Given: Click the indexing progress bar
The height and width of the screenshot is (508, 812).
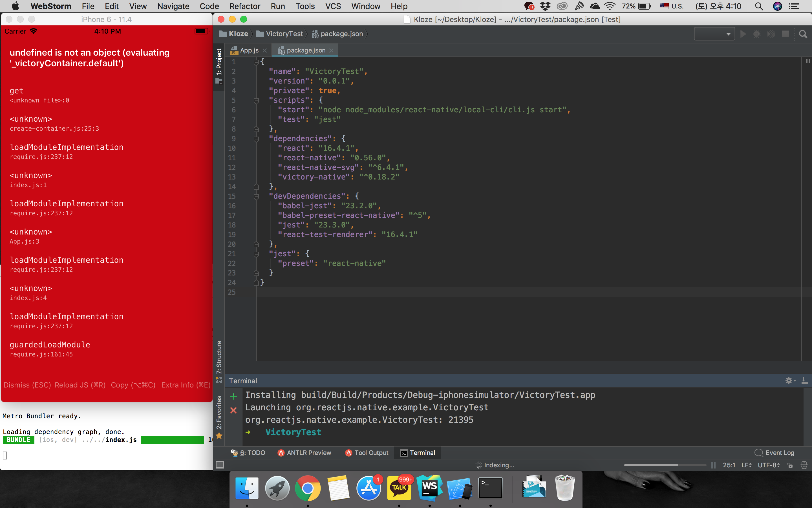Looking at the screenshot, I should coord(665,465).
